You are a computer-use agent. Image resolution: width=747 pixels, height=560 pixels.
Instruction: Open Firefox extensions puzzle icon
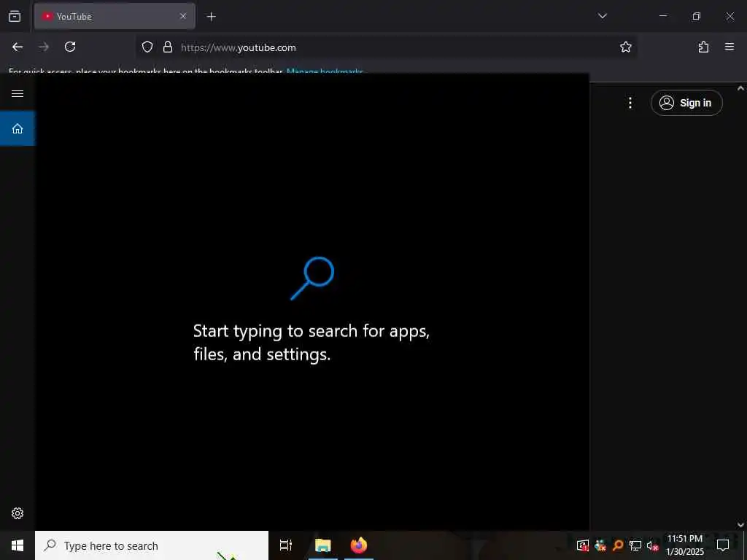703,47
